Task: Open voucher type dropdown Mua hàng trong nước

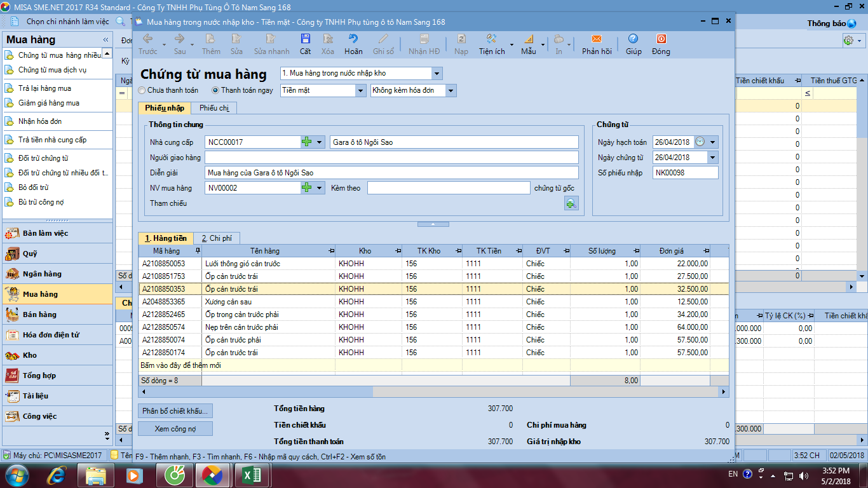Action: [x=436, y=73]
